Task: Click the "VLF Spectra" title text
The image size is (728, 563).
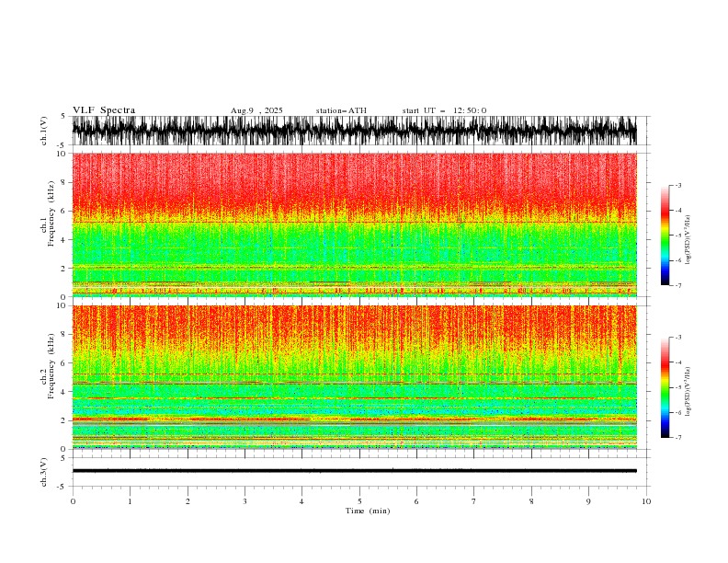Action: [x=104, y=110]
